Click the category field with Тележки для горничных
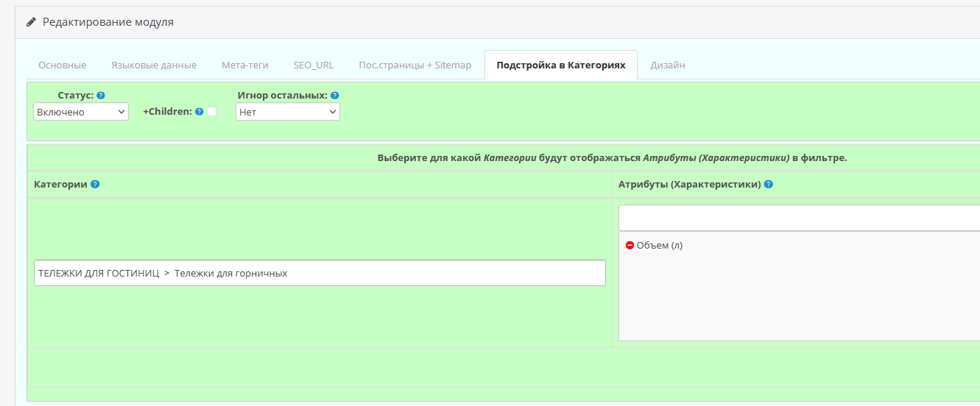This screenshot has height=406, width=980. click(320, 273)
